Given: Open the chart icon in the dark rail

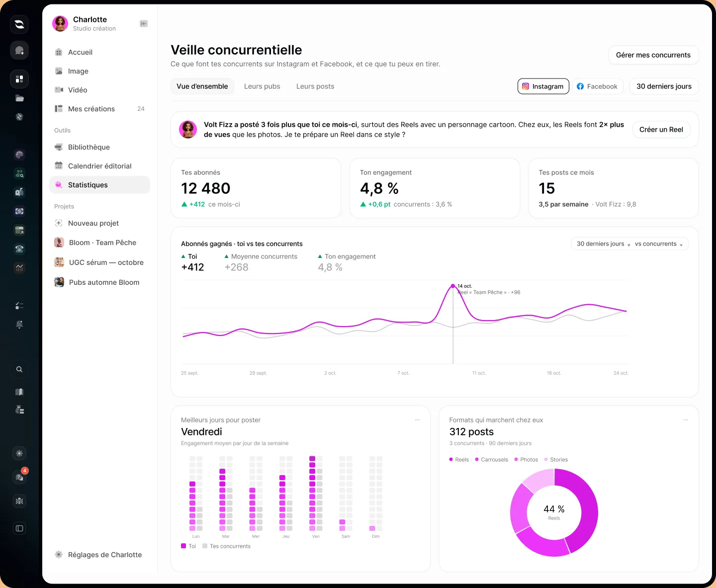Looking at the screenshot, I should click(19, 268).
